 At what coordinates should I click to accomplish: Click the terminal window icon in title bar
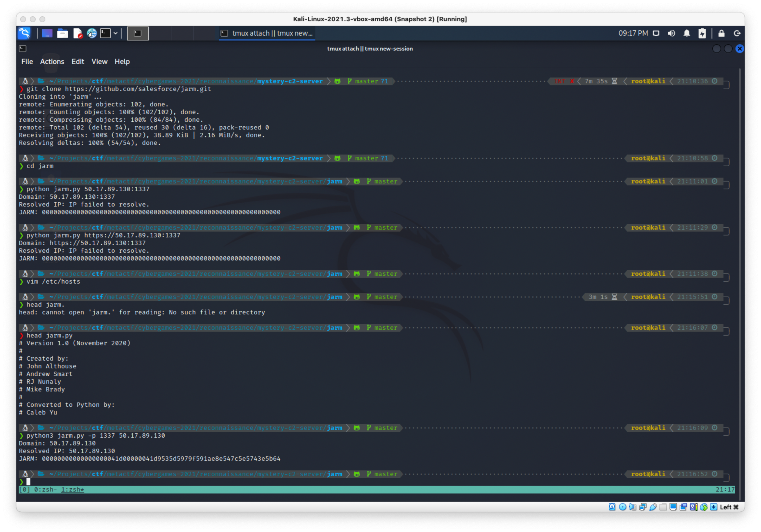click(23, 49)
